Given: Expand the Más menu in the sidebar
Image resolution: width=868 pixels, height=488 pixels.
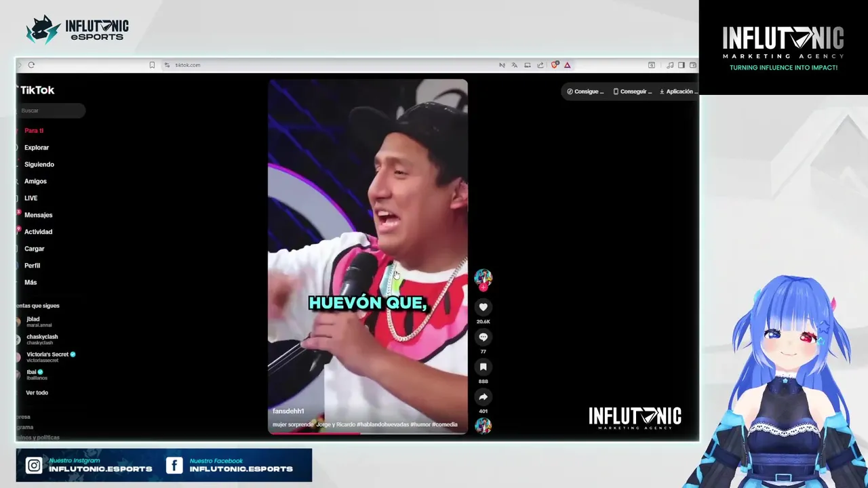Looking at the screenshot, I should [x=31, y=283].
